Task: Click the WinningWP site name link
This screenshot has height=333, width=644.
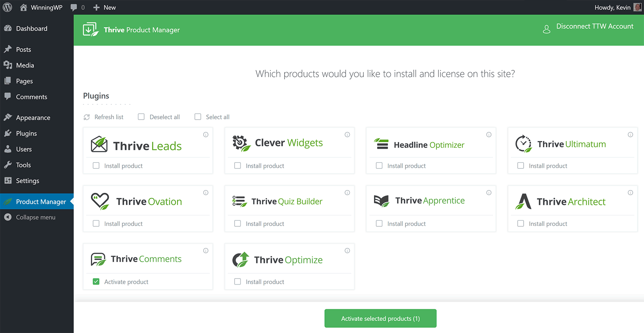Action: (47, 8)
